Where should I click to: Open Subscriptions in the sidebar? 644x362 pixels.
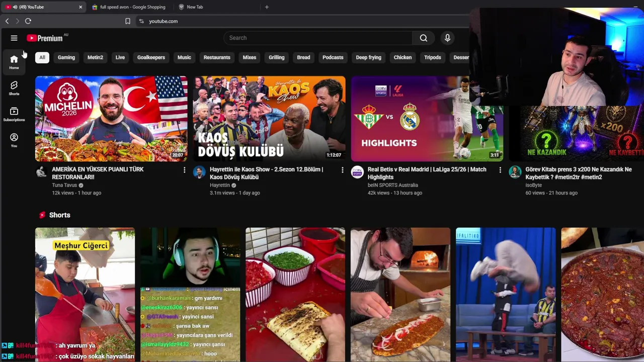coord(14,114)
